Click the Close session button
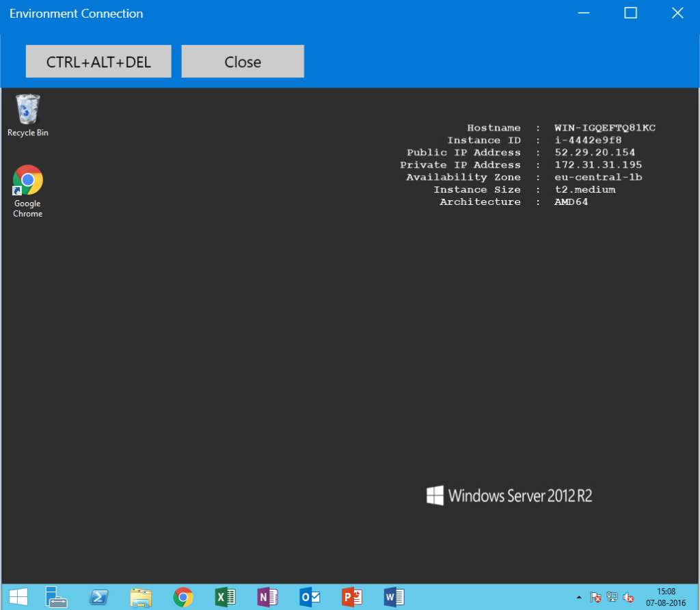The image size is (700, 610). 243,61
